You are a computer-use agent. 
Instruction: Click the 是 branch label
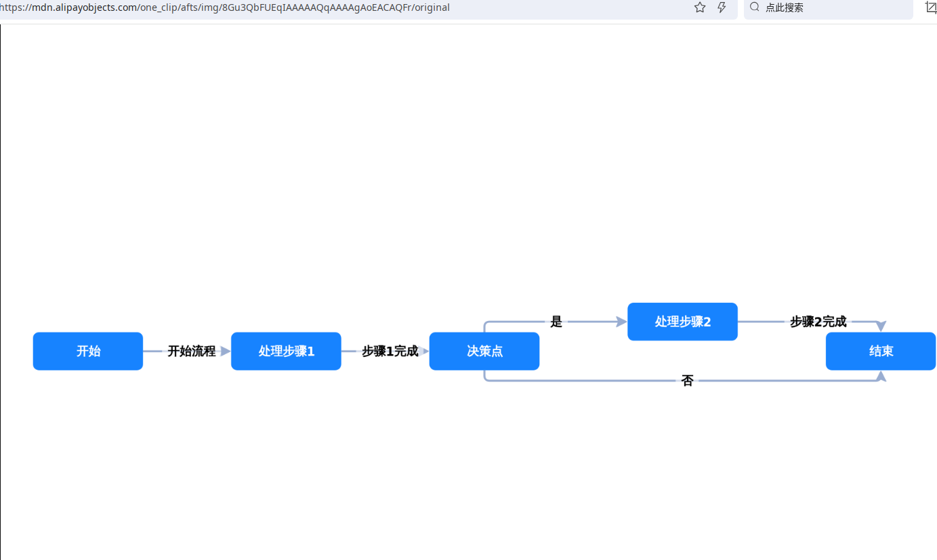tap(556, 322)
